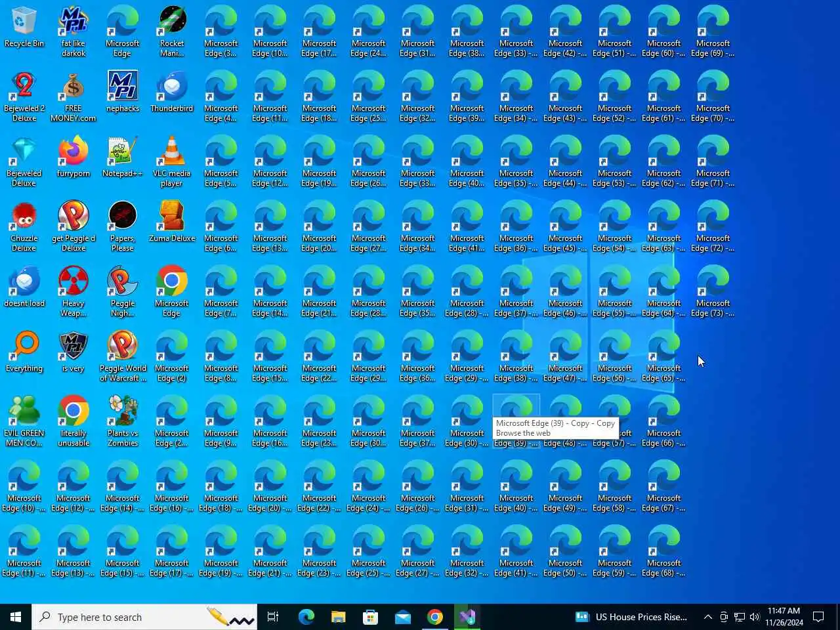Select the nephacks desktop shortcut

(x=123, y=92)
